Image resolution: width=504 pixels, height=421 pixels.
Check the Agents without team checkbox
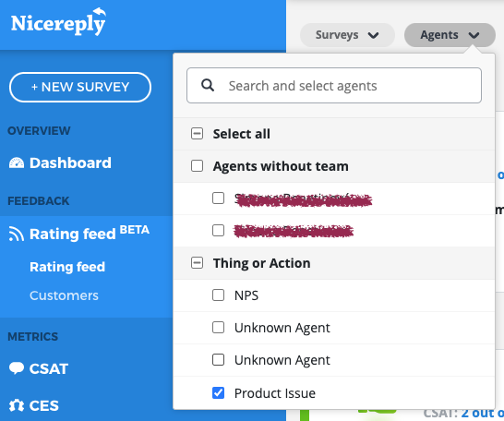197,166
